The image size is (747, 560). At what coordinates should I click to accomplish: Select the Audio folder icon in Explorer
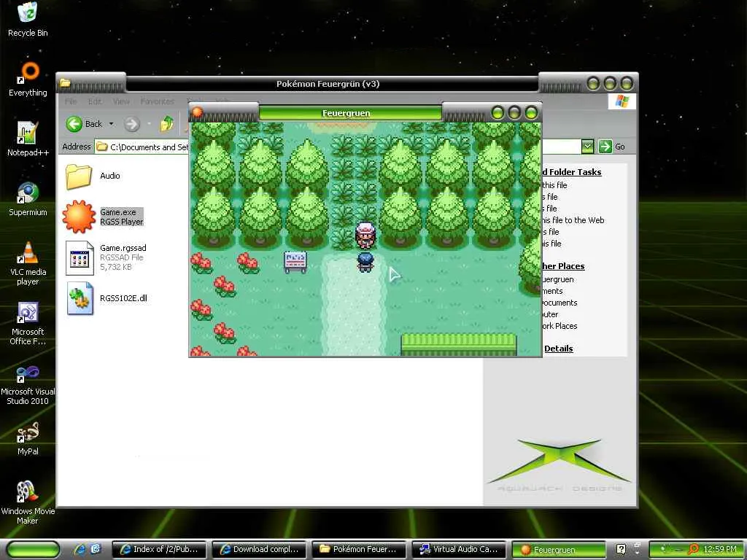pyautogui.click(x=79, y=176)
